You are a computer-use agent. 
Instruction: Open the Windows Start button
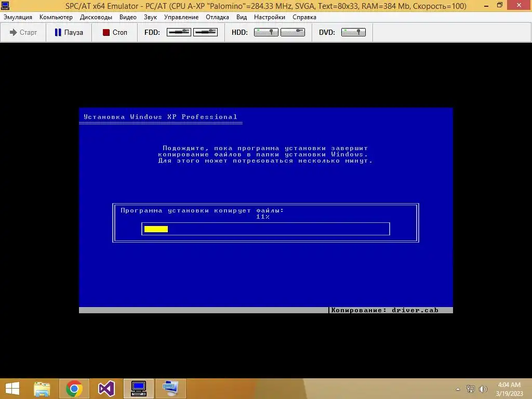click(x=12, y=389)
